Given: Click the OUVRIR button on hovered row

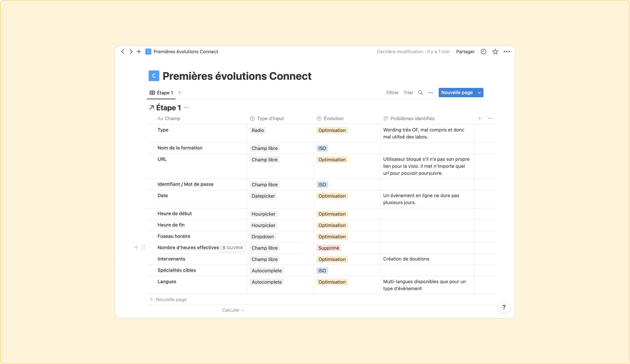Looking at the screenshot, I should point(232,248).
